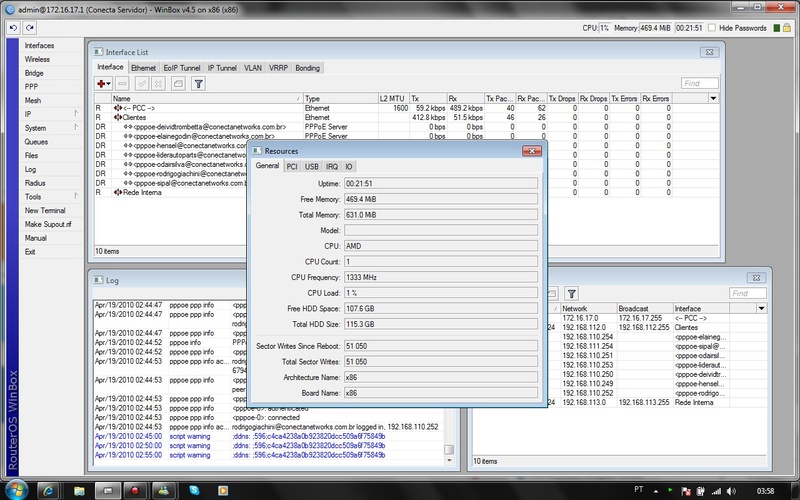
Task: Click the green status indicator near padlock
Action: [777, 28]
